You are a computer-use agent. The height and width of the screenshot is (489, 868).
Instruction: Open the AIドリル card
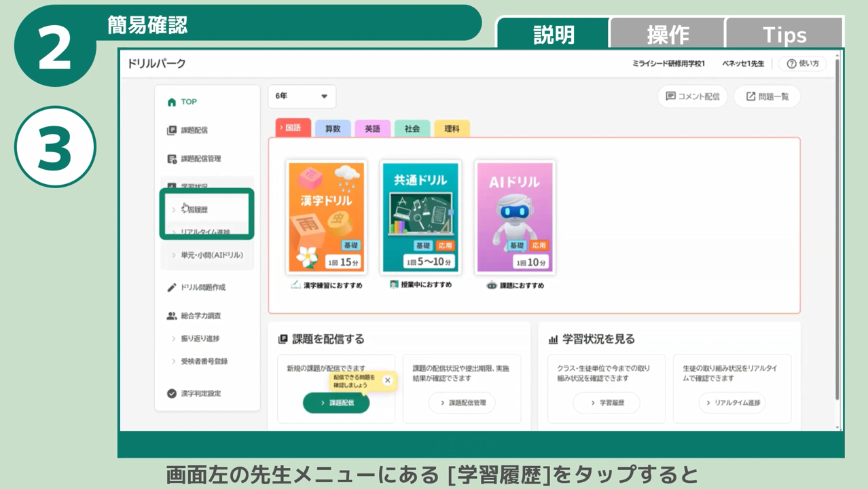pos(515,217)
